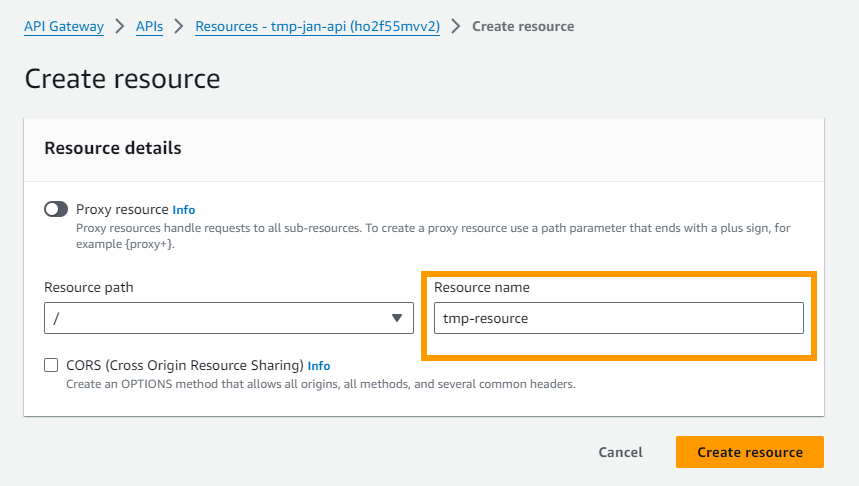Click the Proxy resource label text
Image resolution: width=859 pixels, height=486 pixels.
pos(122,209)
